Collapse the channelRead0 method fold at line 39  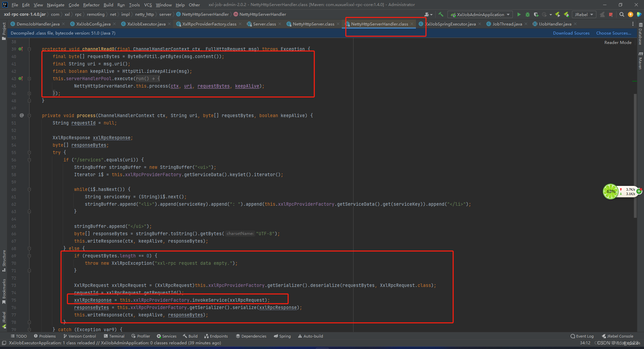pyautogui.click(x=29, y=49)
